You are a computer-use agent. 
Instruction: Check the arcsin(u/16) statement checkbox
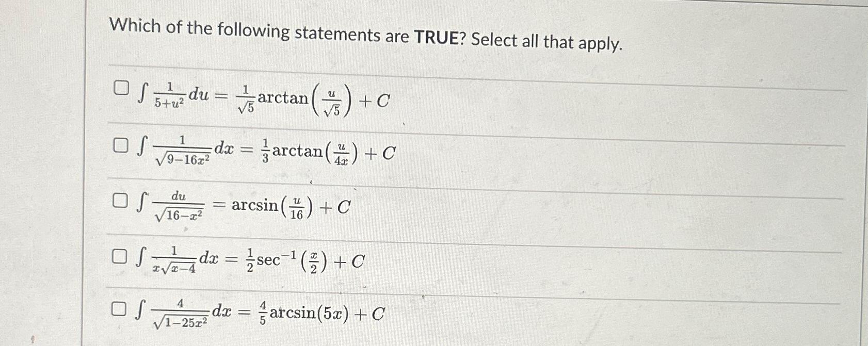point(121,200)
